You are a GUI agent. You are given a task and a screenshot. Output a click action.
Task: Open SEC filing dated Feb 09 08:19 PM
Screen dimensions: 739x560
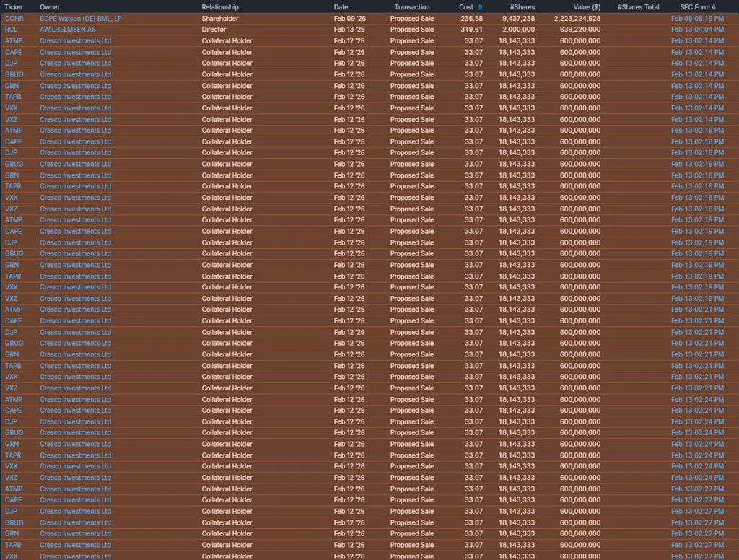click(x=697, y=18)
